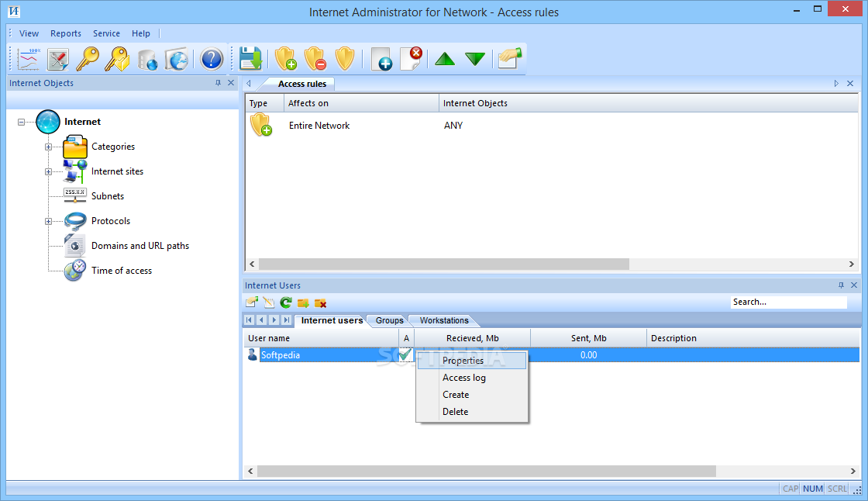Click the plain shield rule icon
The width and height of the screenshot is (868, 501).
click(344, 59)
